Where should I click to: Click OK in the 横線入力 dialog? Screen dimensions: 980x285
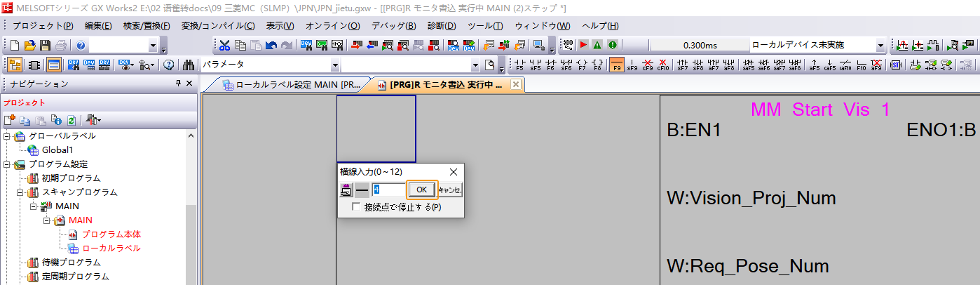[421, 190]
